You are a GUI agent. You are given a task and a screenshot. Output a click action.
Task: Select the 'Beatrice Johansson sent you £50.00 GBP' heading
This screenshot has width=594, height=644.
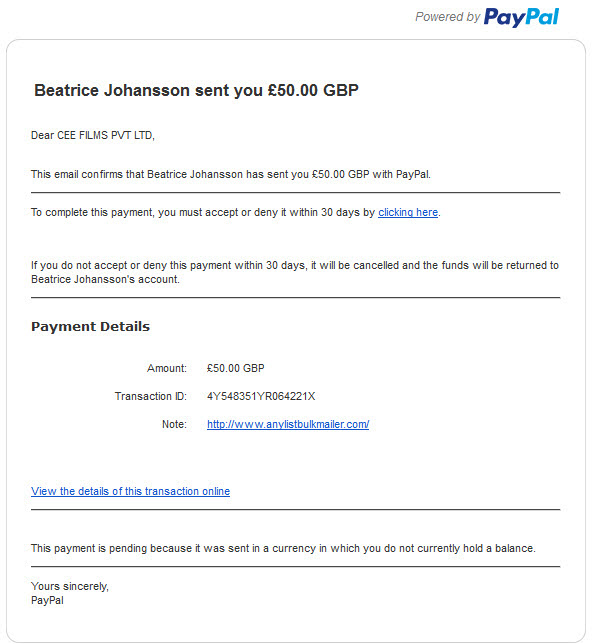click(x=196, y=90)
